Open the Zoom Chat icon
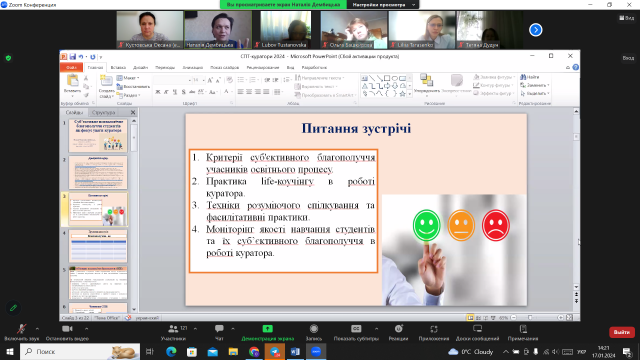Image resolution: width=640 pixels, height=360 pixels. coord(219,329)
